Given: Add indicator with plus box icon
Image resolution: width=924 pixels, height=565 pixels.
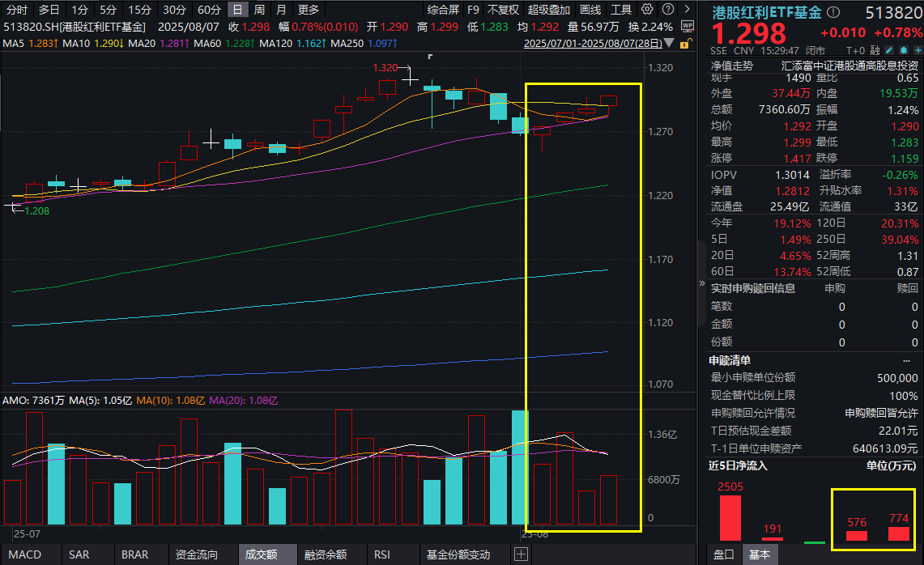Looking at the screenshot, I should click(521, 554).
